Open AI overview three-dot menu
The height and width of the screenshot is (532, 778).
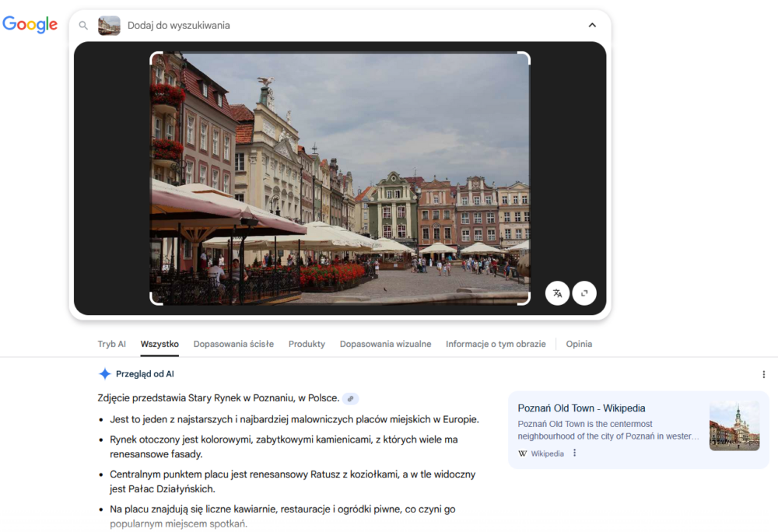tap(763, 374)
